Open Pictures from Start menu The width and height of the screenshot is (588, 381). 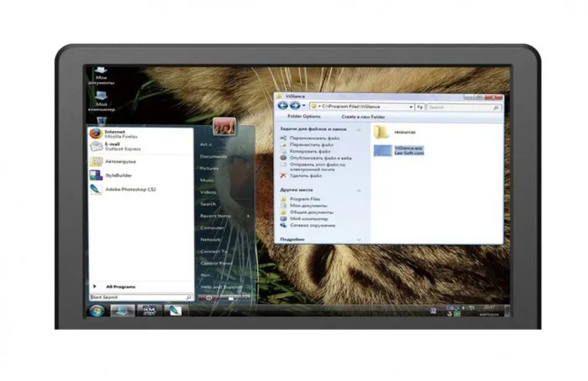[x=209, y=168]
